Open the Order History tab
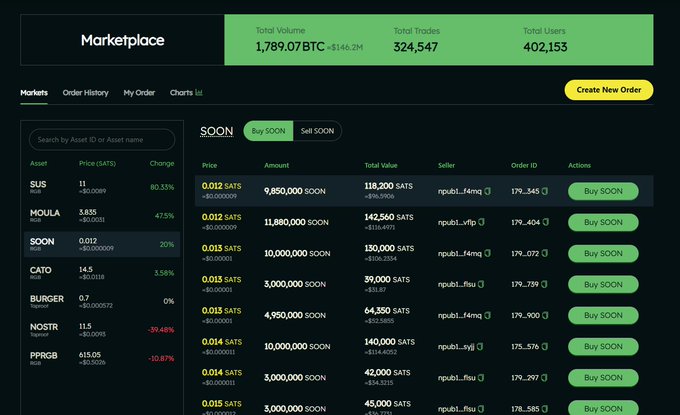This screenshot has height=415, width=680. pos(85,93)
